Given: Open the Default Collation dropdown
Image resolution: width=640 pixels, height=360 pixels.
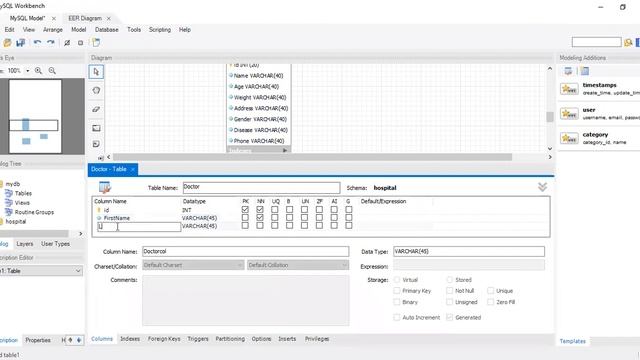Looking at the screenshot, I should tap(298, 265).
